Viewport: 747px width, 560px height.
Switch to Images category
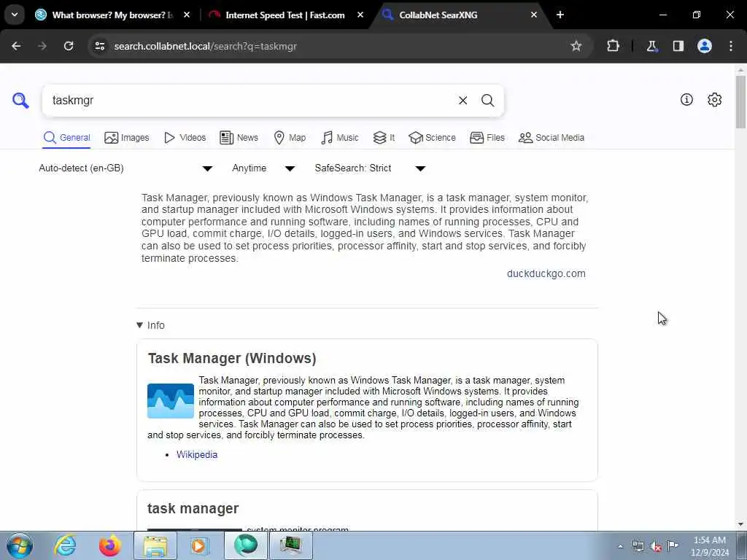point(127,138)
